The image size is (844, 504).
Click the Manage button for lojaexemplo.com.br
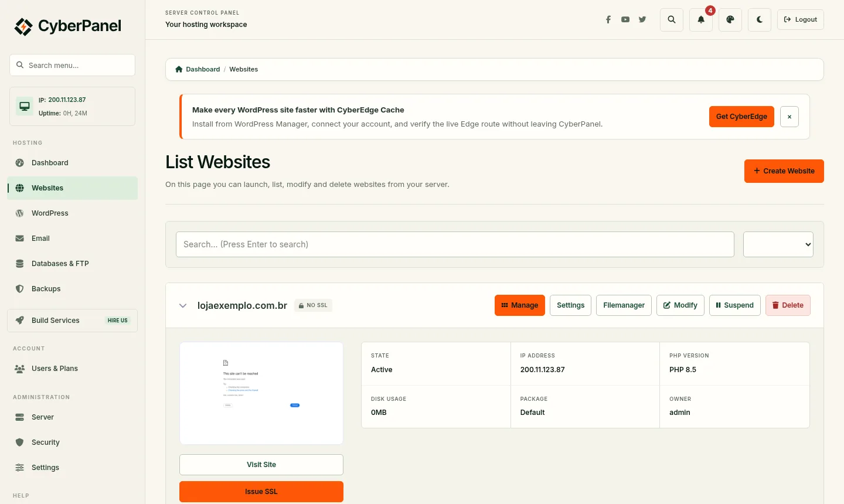[520, 305]
